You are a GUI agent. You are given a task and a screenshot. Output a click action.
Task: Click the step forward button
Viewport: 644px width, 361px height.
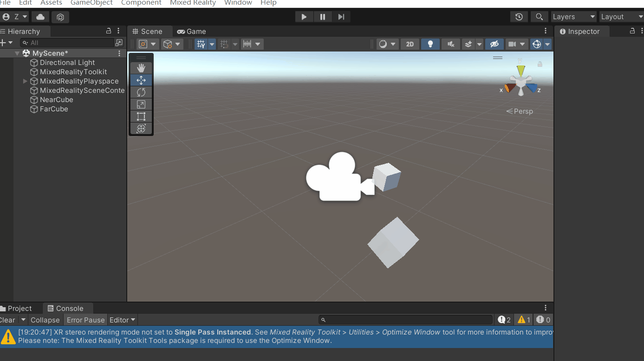coord(341,17)
